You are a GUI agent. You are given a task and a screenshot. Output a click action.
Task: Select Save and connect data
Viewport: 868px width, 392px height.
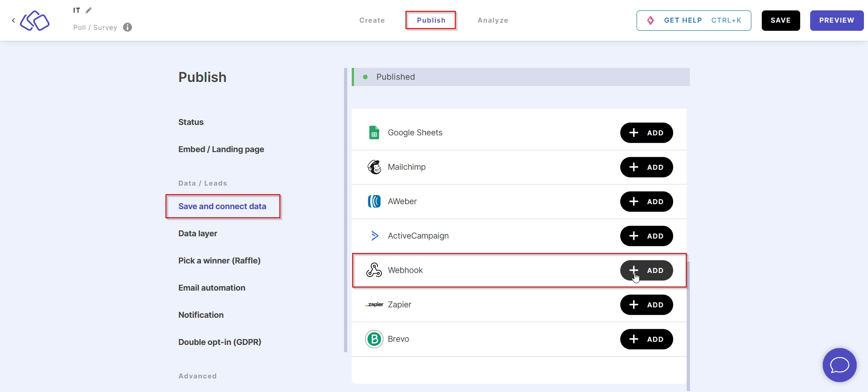tap(222, 206)
